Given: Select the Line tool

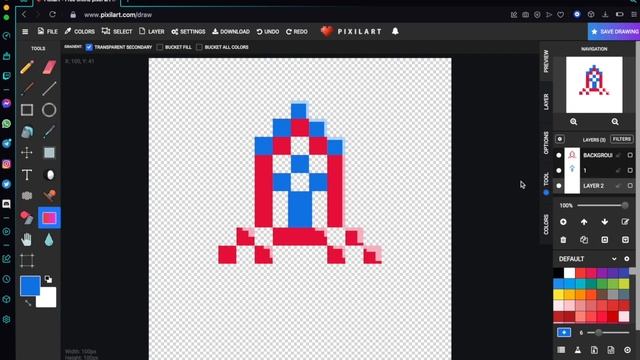Looking at the screenshot, I should (49, 88).
